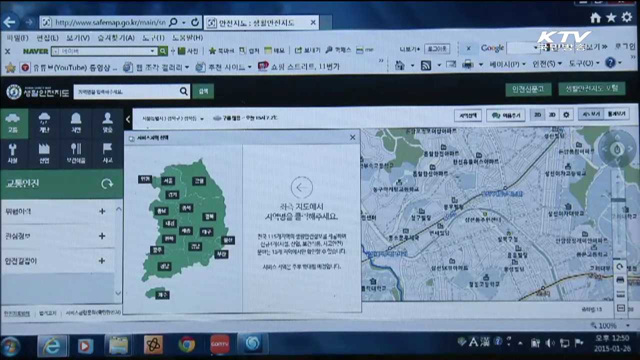This screenshot has height=360, width=640.
Task: Select 서울 on the Korea region map
Action: coord(168,180)
